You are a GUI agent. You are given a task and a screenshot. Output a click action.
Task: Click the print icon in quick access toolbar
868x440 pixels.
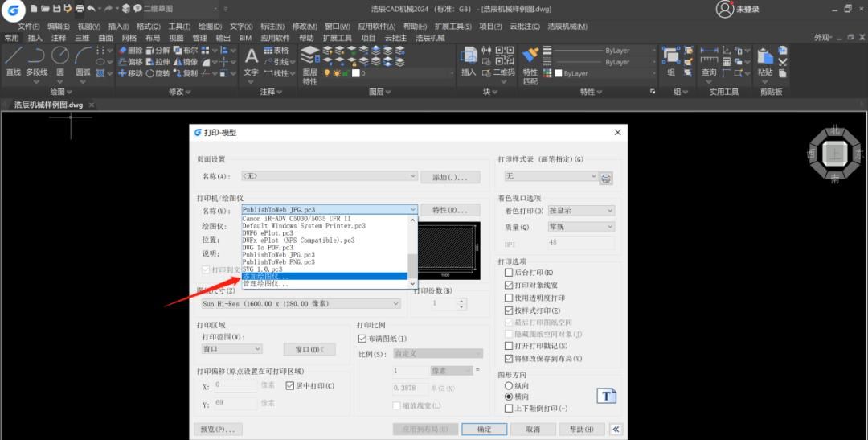[x=79, y=8]
